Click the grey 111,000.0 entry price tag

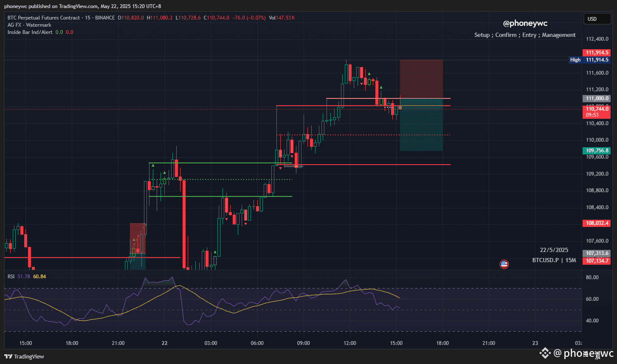pos(597,98)
